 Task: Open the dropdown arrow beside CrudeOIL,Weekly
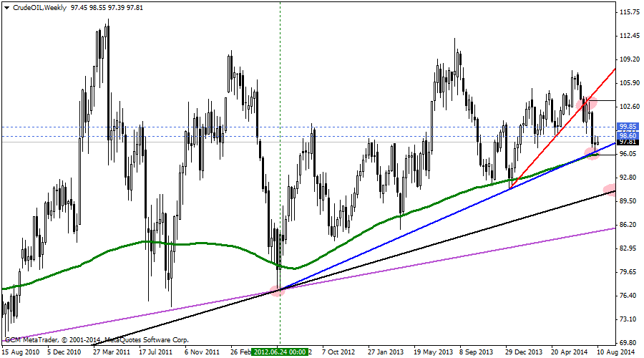coord(6,6)
